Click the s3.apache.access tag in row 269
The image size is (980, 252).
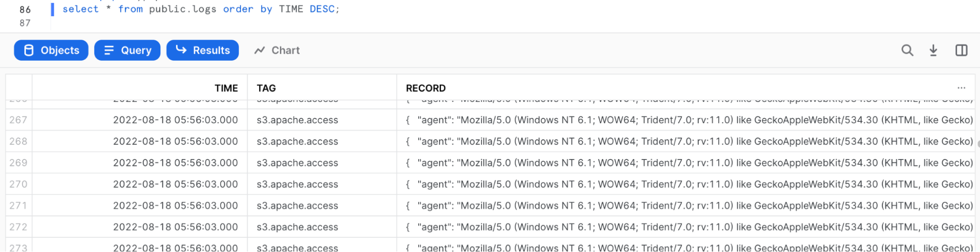tap(297, 163)
